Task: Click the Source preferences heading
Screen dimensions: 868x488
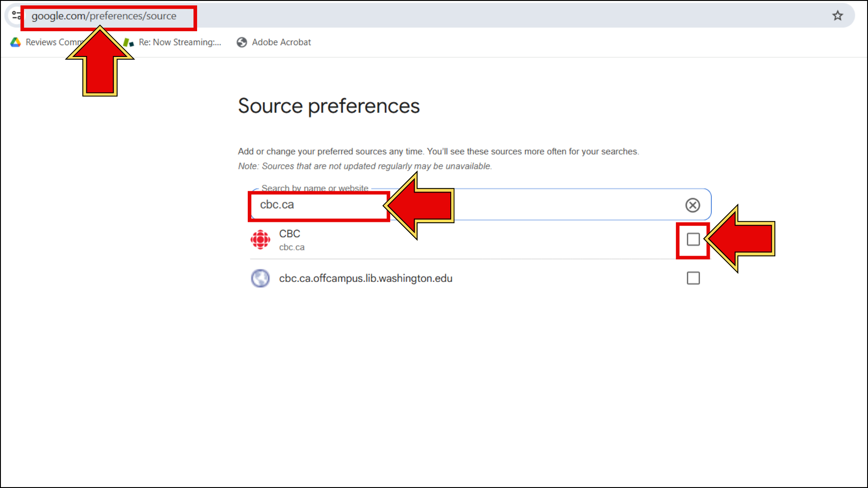Action: pos(329,106)
